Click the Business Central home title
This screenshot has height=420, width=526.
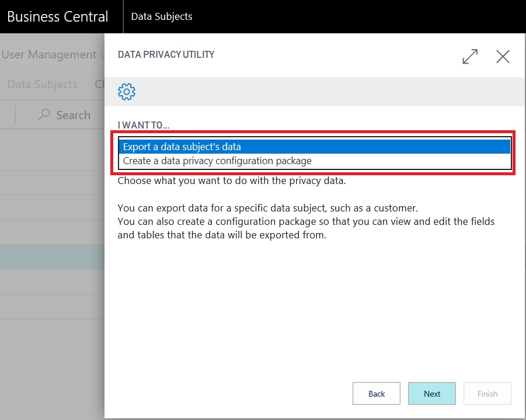coord(58,16)
